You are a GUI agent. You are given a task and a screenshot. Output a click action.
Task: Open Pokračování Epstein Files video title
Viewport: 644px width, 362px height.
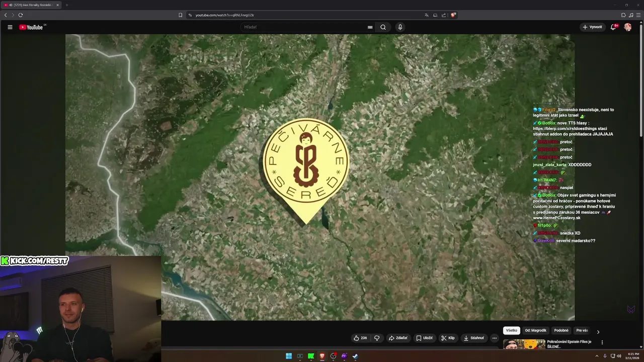569,344
